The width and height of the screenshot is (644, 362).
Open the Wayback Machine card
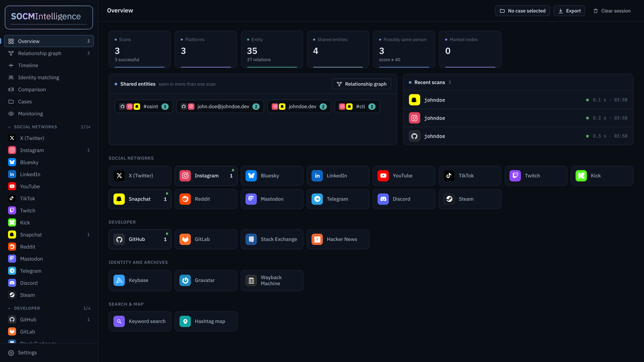point(272,280)
